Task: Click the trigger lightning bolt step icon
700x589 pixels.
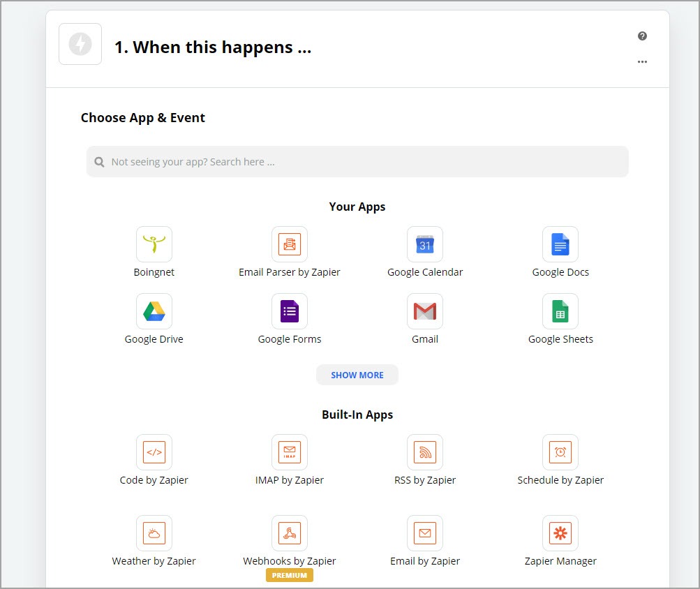Action: pos(80,44)
